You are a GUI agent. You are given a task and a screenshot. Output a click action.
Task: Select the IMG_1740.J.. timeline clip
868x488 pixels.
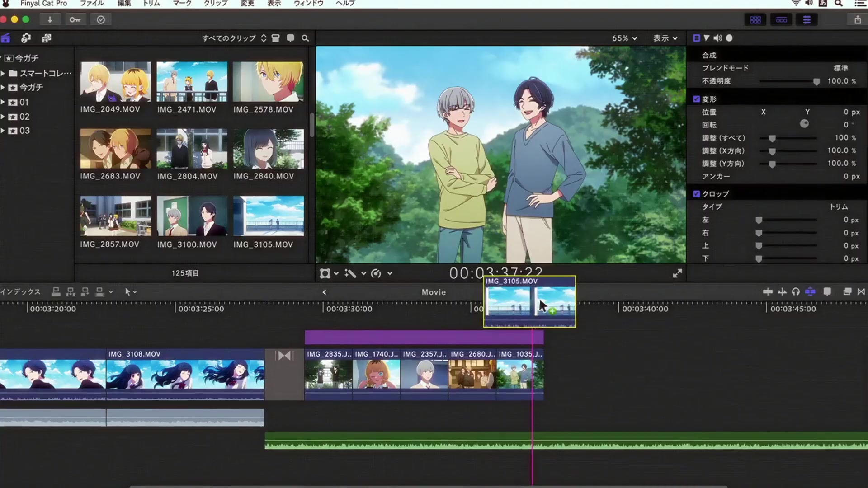coord(377,374)
